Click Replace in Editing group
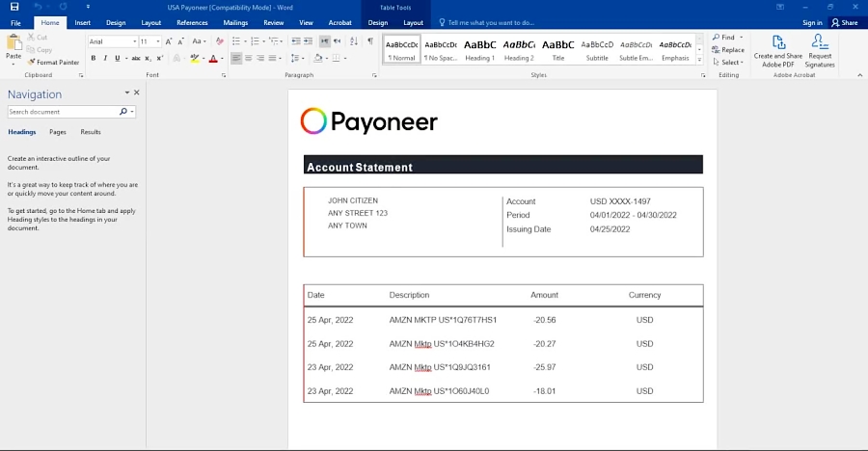The width and height of the screenshot is (868, 451). [x=728, y=50]
